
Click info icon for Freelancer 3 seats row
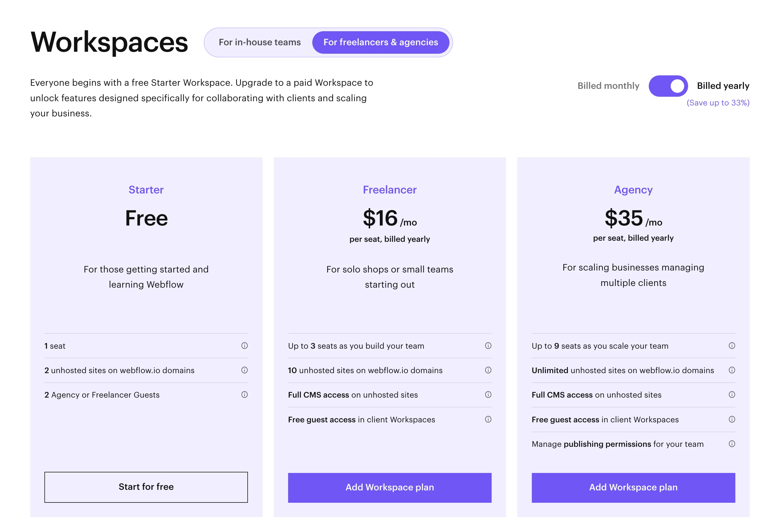[x=488, y=346]
